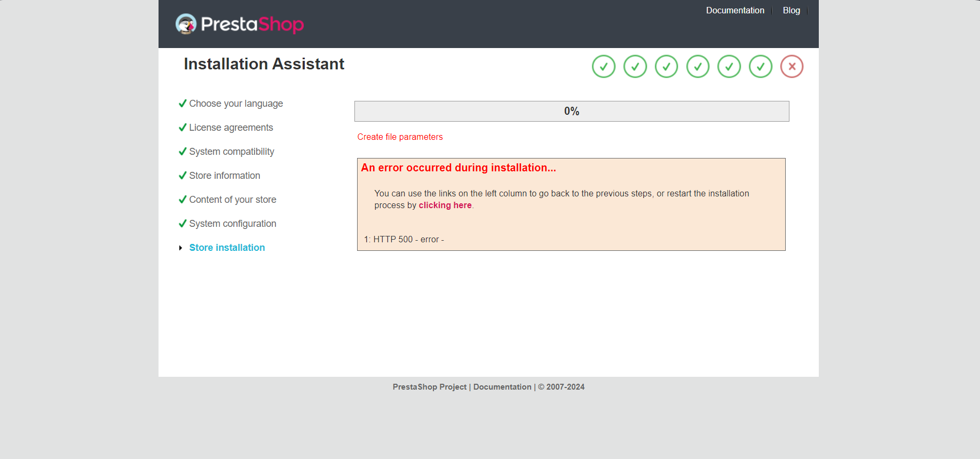Click the fourth green check step circle

click(698, 67)
